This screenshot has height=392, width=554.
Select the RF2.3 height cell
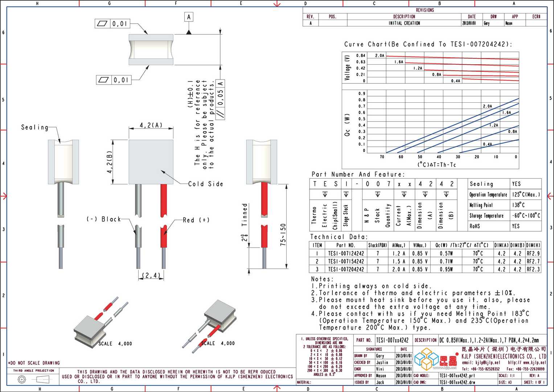coord(533,269)
